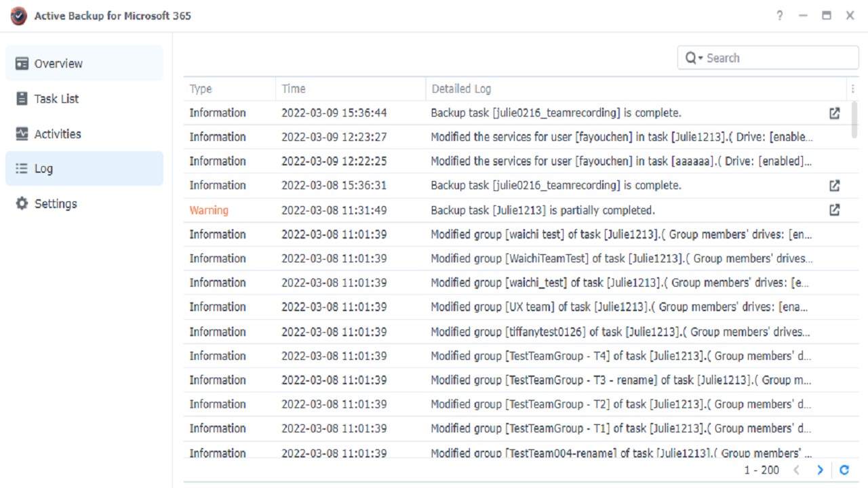Click timestamp 2022-03-08 11:31:49
The height and width of the screenshot is (488, 868).
[334, 210]
